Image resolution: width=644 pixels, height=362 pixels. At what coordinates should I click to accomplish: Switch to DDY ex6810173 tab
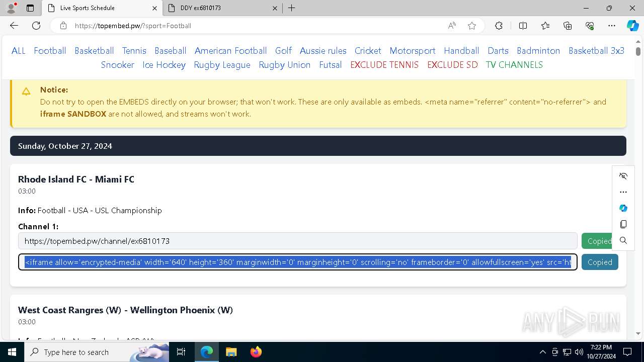coord(223,8)
